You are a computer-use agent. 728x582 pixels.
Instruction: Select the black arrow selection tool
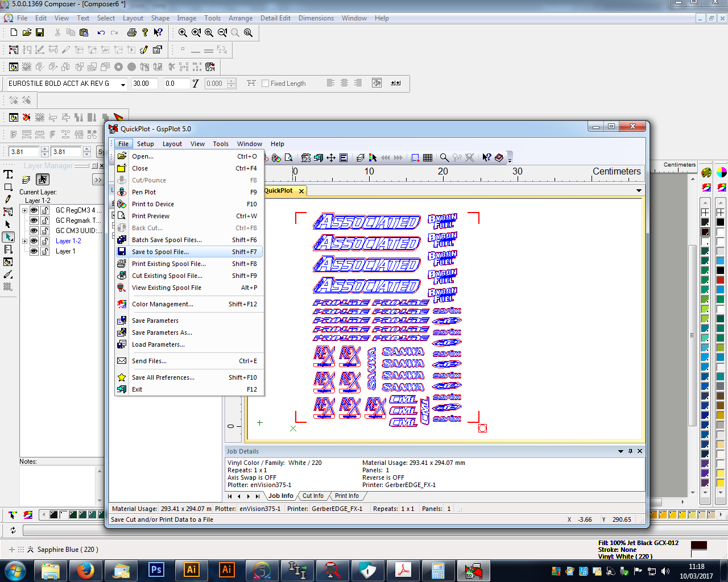pos(8,225)
